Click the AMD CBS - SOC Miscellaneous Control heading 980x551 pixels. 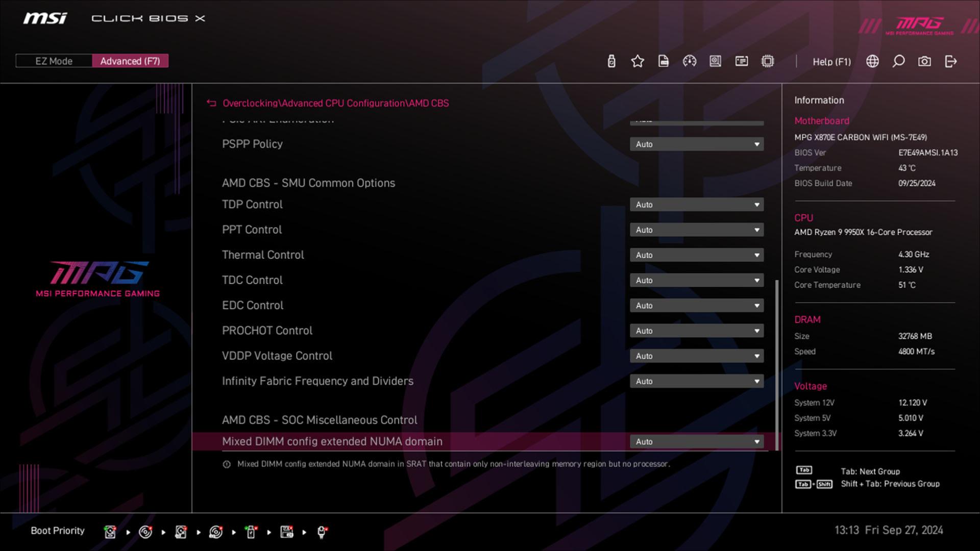pyautogui.click(x=320, y=420)
